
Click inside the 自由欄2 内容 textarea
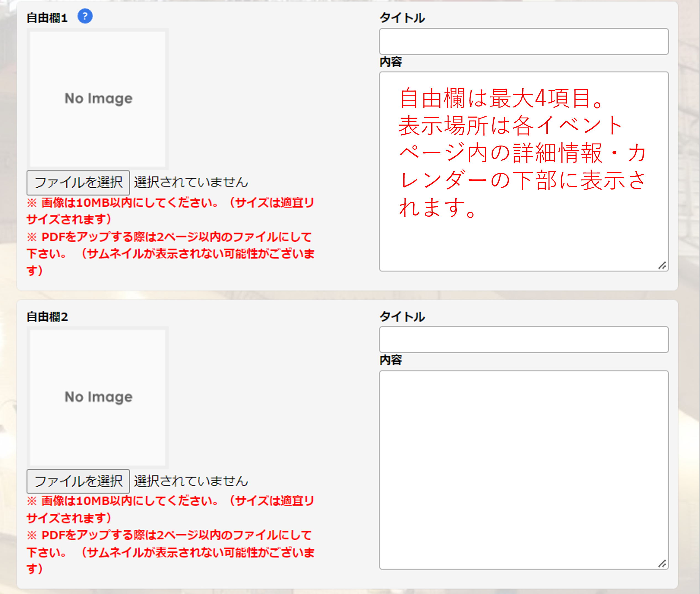pos(524,470)
